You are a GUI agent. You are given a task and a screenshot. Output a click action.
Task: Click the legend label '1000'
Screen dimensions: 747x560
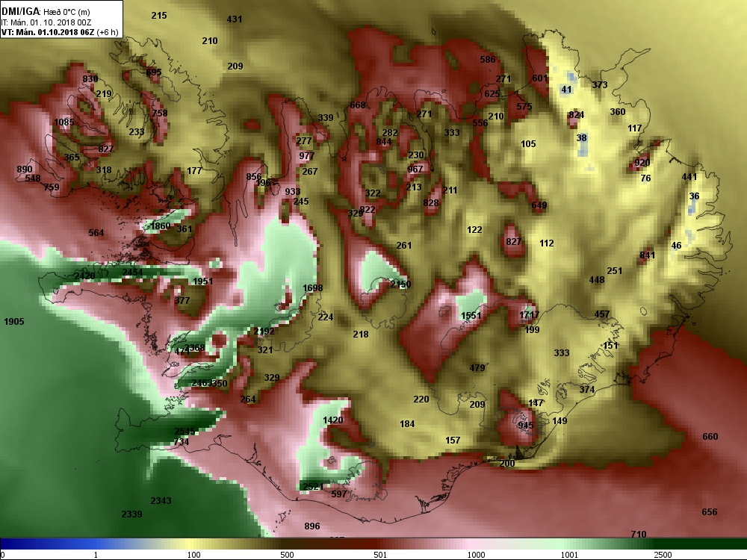coord(476,555)
